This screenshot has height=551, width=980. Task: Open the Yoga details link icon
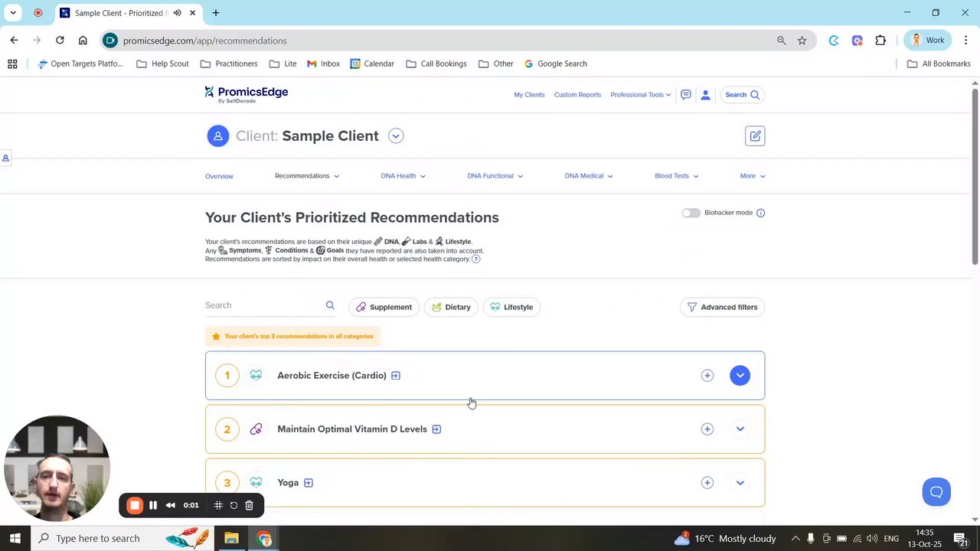point(308,483)
